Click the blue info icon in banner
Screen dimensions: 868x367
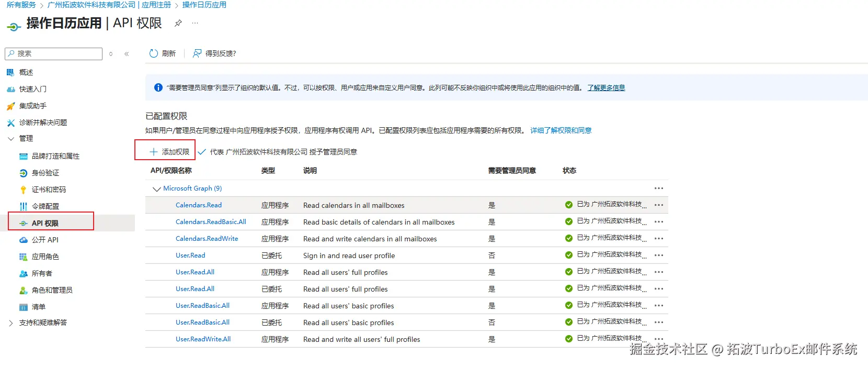pos(158,87)
